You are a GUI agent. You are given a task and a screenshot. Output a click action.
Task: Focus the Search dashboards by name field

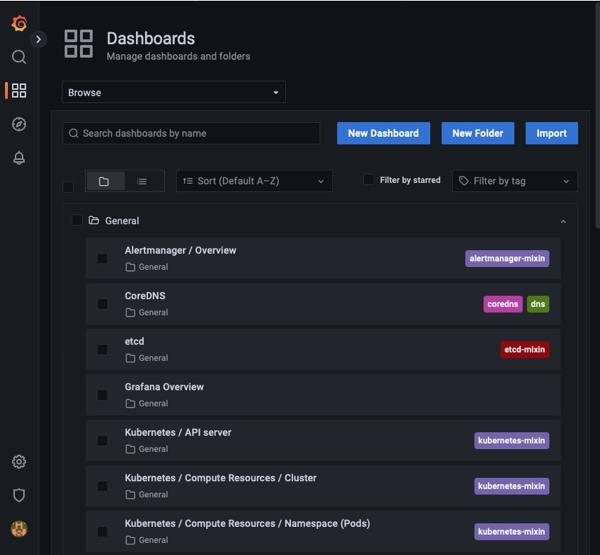pyautogui.click(x=191, y=133)
